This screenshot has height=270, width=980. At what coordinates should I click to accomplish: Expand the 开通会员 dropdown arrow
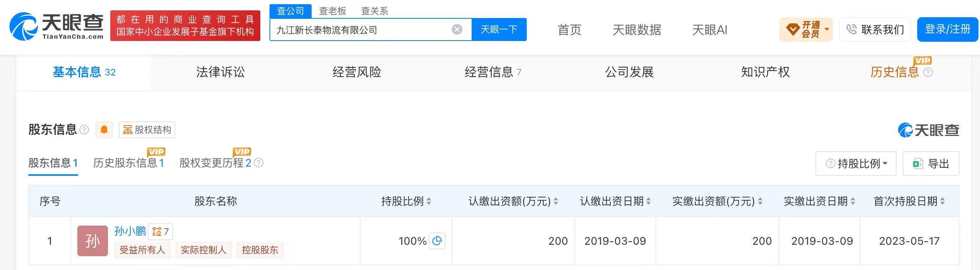pos(827,29)
